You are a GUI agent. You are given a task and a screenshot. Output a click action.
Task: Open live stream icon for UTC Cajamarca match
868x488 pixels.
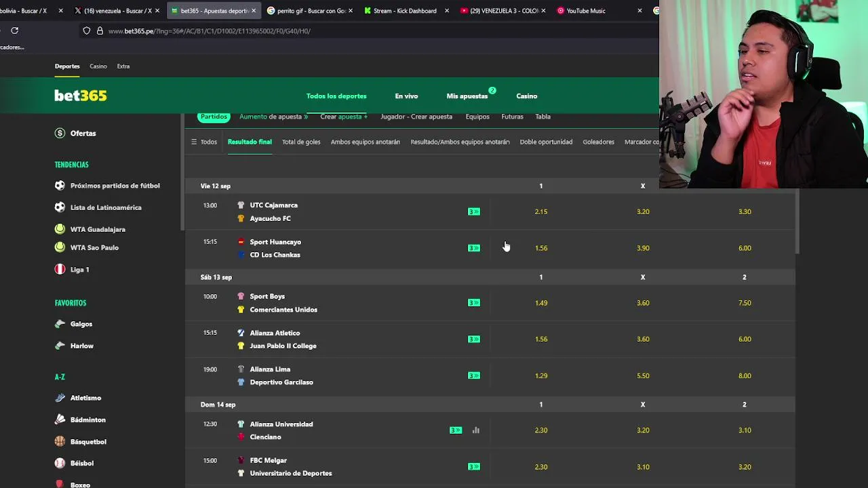tap(474, 211)
